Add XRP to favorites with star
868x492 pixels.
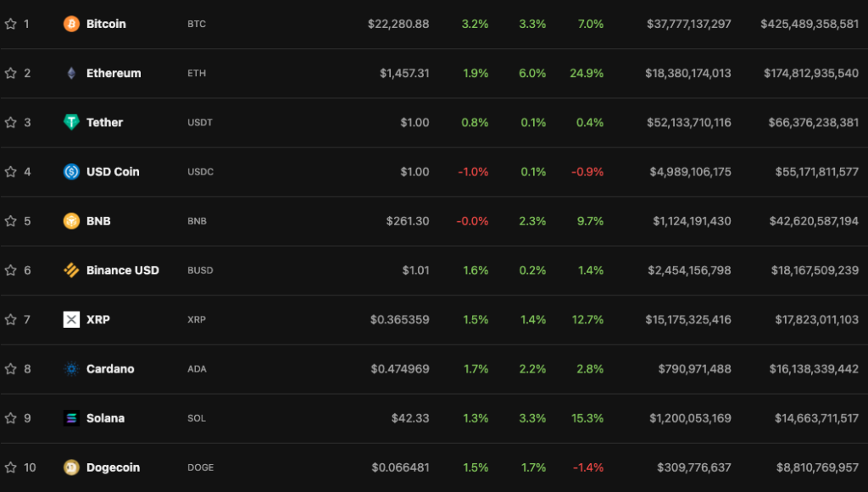(x=11, y=319)
